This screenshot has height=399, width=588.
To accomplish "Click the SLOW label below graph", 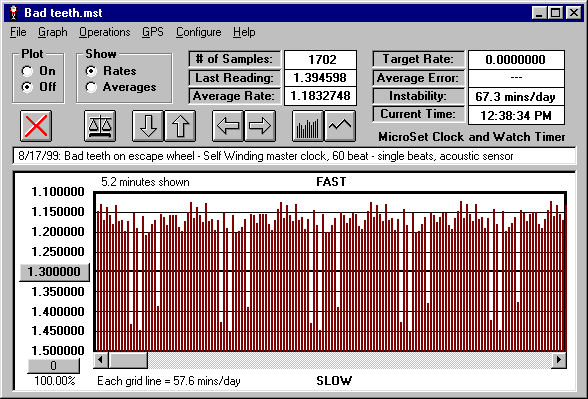I will (x=334, y=381).
